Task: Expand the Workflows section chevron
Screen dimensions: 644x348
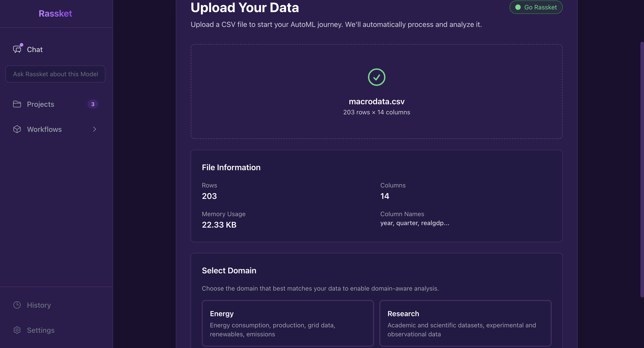Action: click(x=94, y=129)
